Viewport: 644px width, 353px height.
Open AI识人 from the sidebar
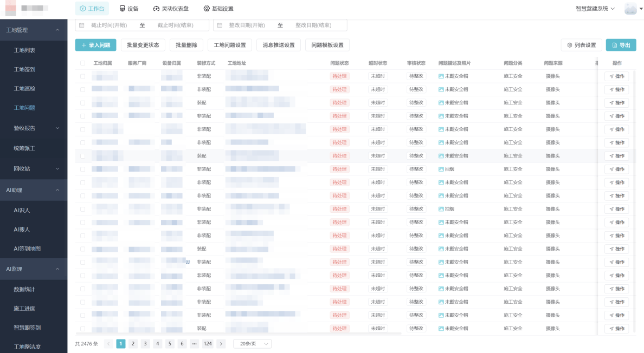[22, 210]
